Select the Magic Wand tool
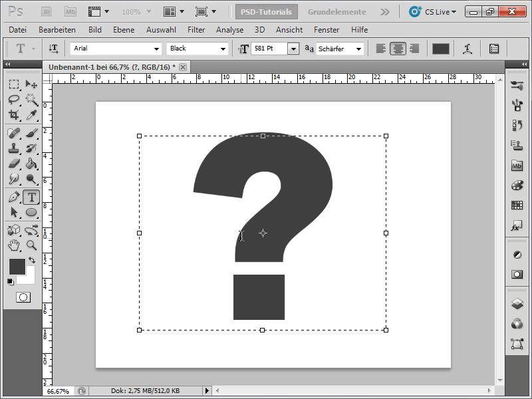 tap(31, 99)
